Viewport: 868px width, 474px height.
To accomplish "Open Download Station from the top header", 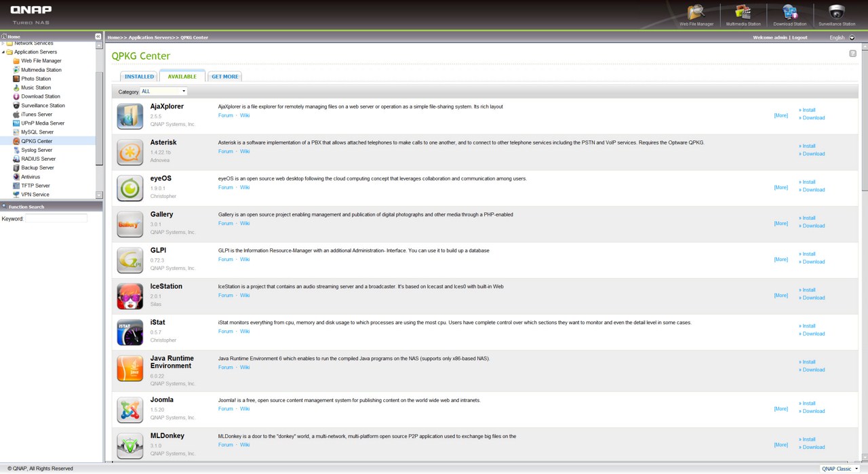I will 790,15.
